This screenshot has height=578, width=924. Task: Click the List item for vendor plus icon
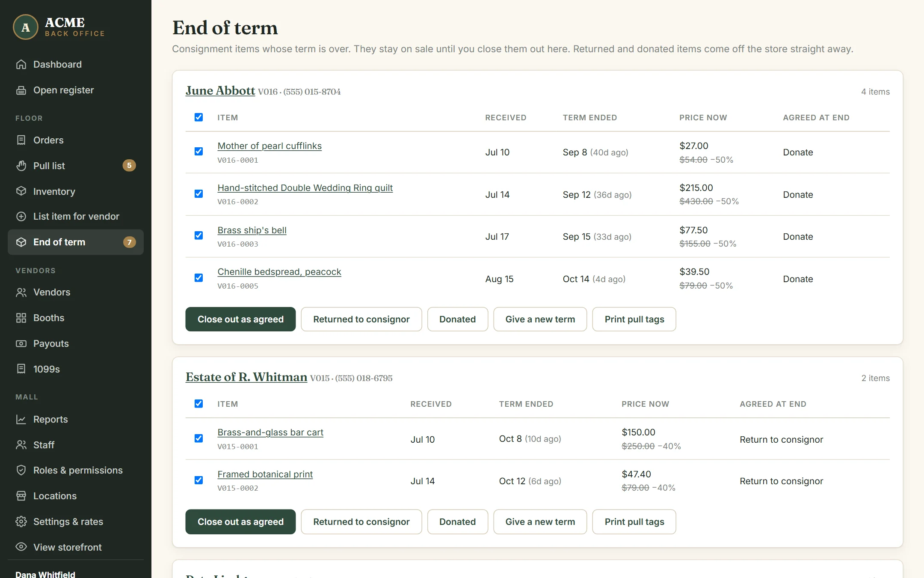coord(21,216)
